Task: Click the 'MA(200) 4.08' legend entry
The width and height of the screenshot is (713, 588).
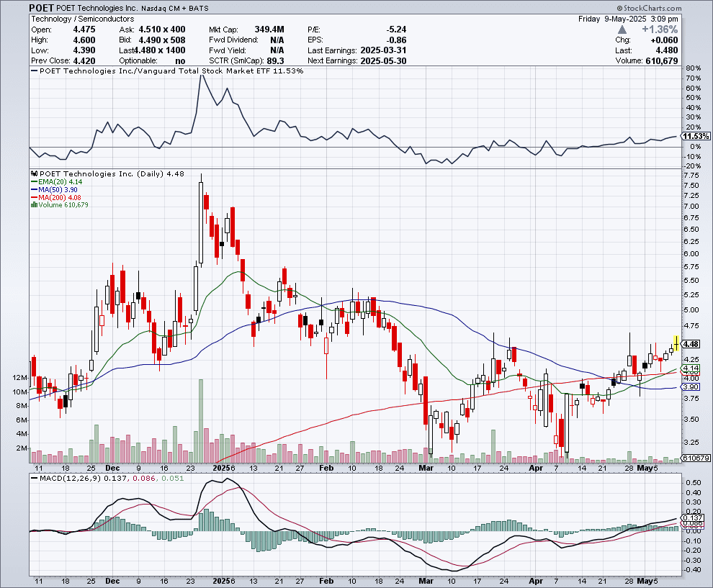Action: (x=56, y=198)
